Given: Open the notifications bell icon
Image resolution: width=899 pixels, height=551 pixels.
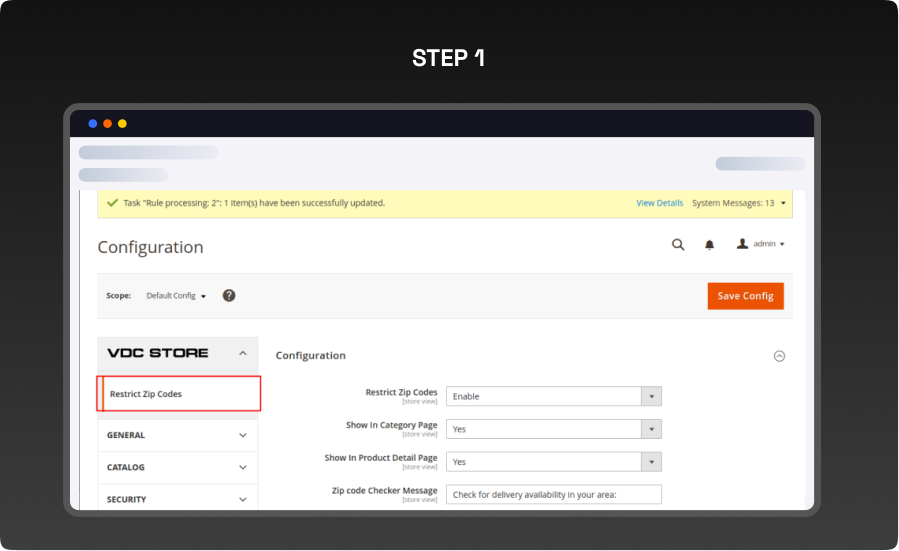Looking at the screenshot, I should tap(710, 244).
